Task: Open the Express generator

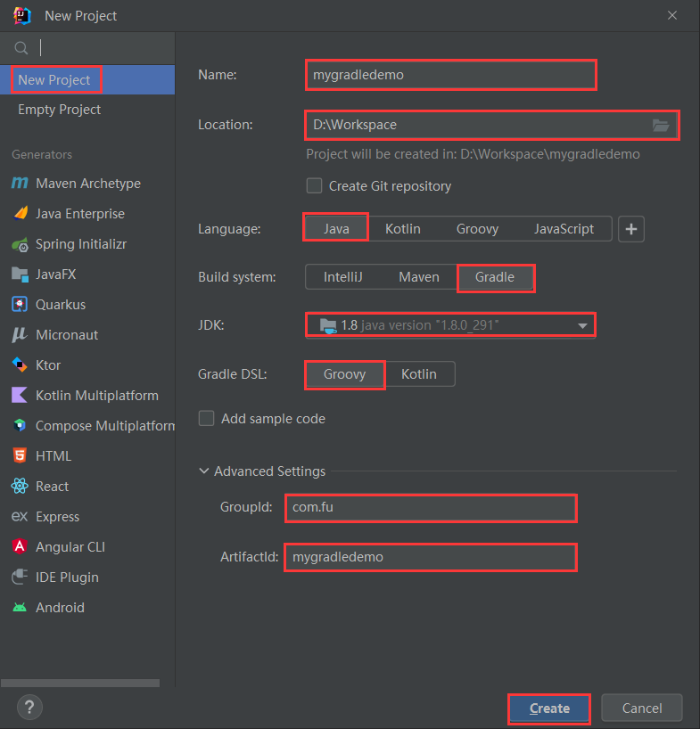Action: (87, 517)
